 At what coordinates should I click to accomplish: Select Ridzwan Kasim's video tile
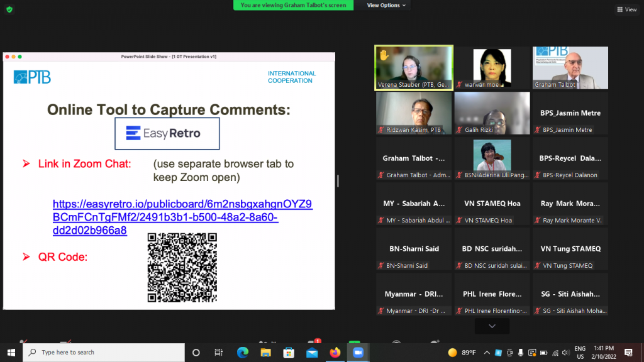[414, 113]
